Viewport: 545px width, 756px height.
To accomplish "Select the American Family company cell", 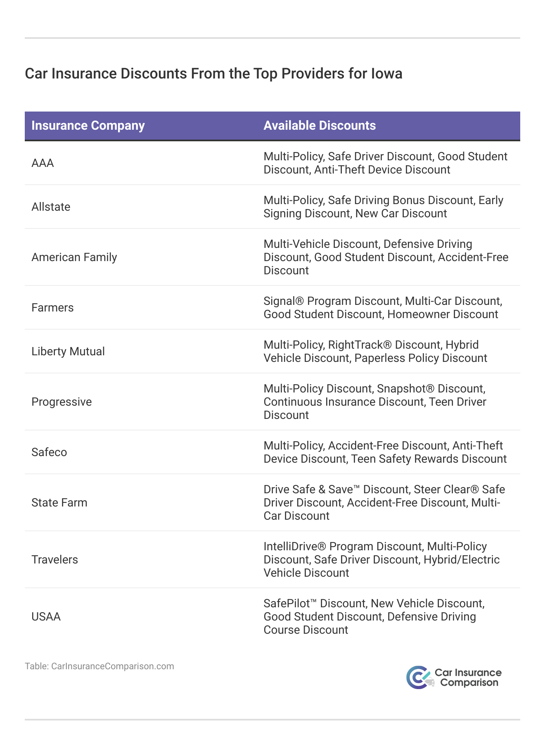I will tap(74, 257).
